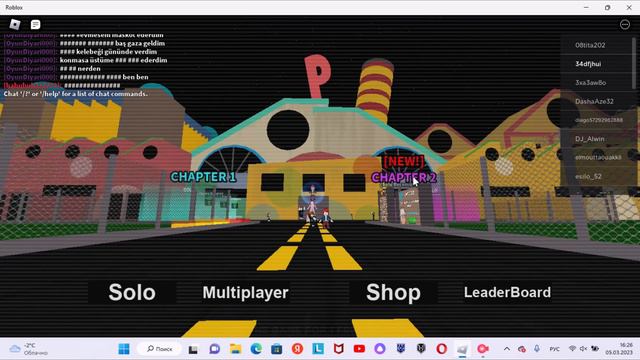Screen dimensions: 640x360
Task: Click the battery tray icon
Action: pos(595,349)
